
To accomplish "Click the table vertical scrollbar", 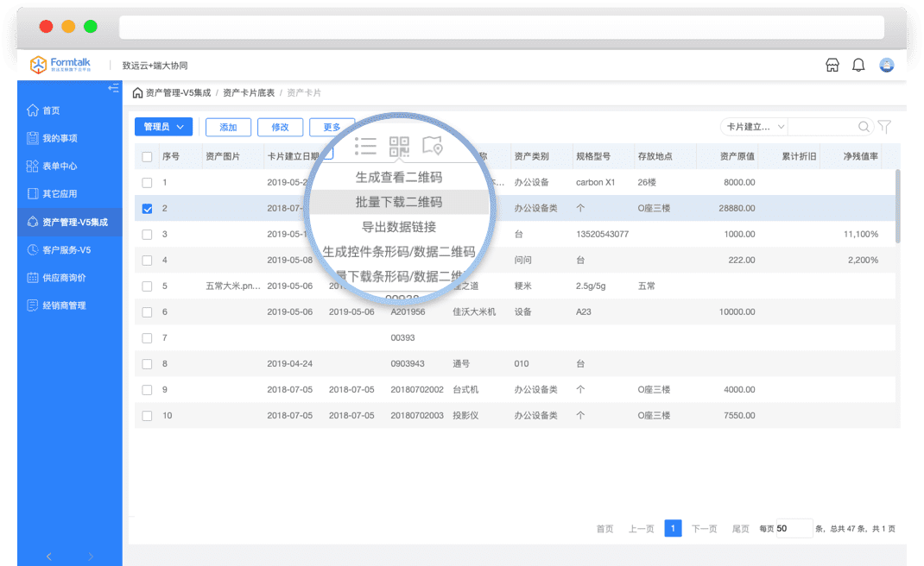I will pos(897,206).
